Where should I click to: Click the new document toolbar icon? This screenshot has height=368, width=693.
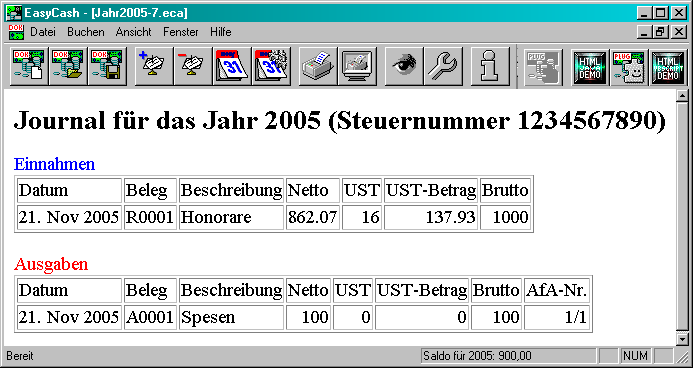29,66
